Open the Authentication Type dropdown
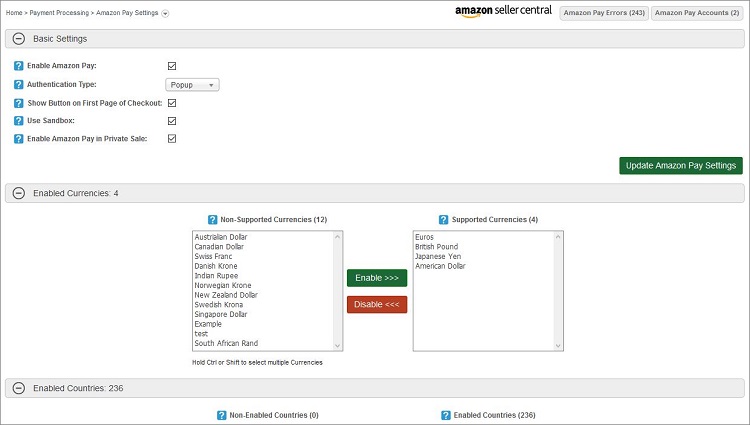Viewport: 750px width, 425px height. click(192, 85)
